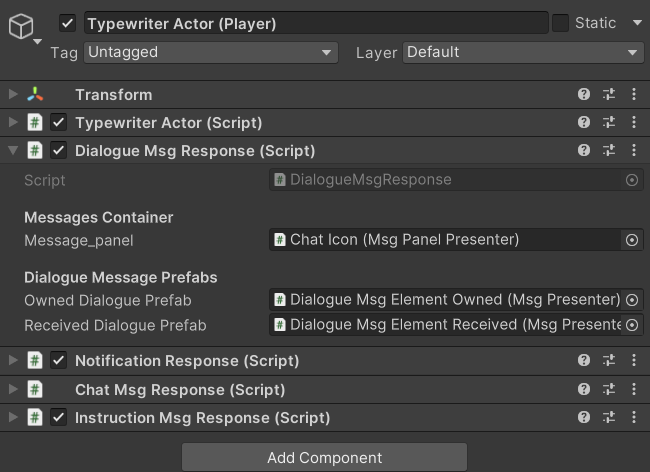This screenshot has width=650, height=472.
Task: Click the GameObject name field
Action: click(x=316, y=23)
